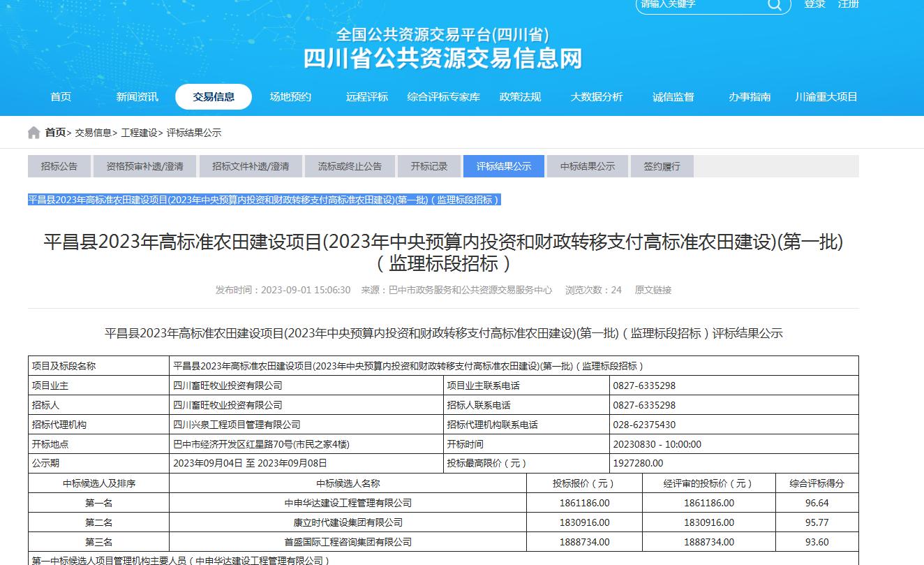The image size is (924, 565).
Task: Select 交易信息 navigation item
Action: (214, 97)
